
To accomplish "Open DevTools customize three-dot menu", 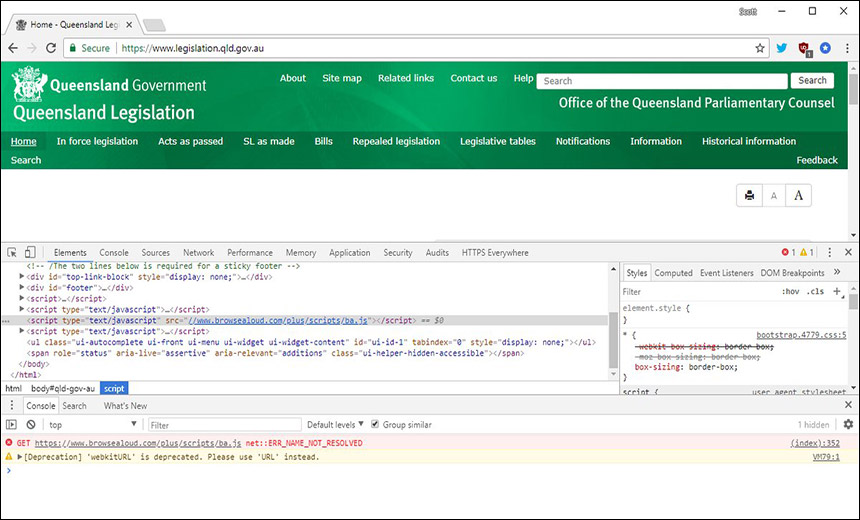I will click(x=829, y=252).
